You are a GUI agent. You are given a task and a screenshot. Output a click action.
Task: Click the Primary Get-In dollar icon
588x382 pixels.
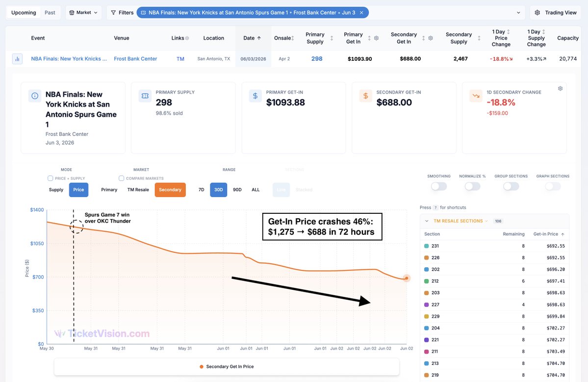click(256, 96)
